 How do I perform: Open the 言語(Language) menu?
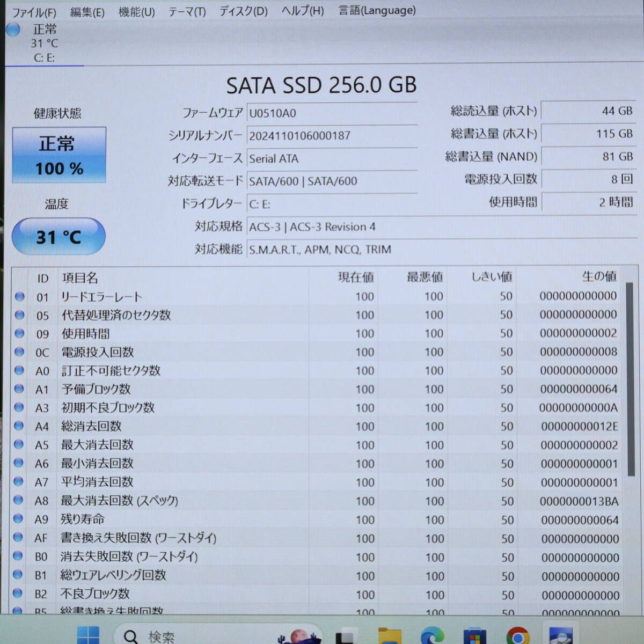point(377,10)
